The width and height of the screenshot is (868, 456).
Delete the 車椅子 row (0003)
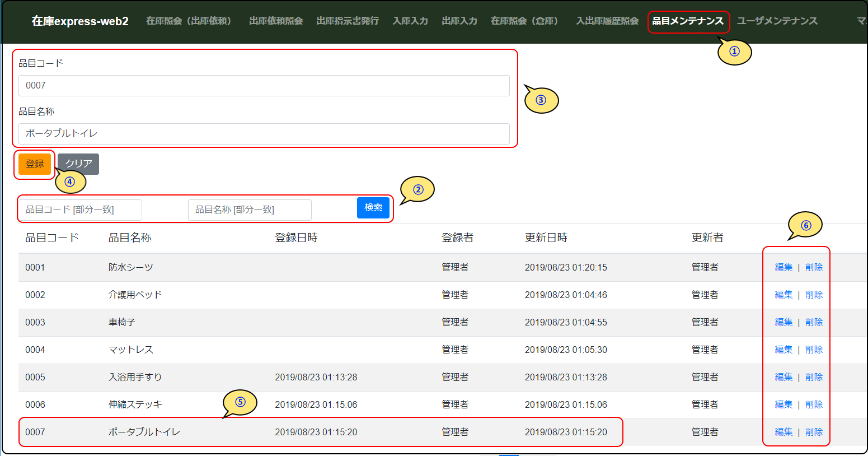pos(814,323)
